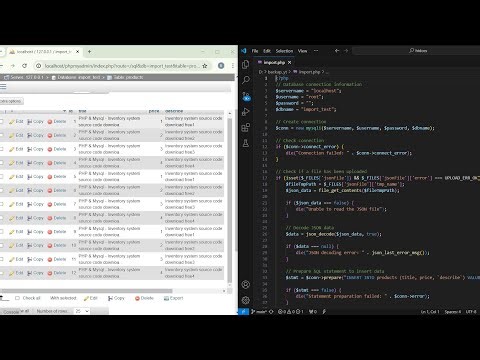Image resolution: width=480 pixels, height=360 pixels.
Task: View site information in address bar
Action: [39, 66]
